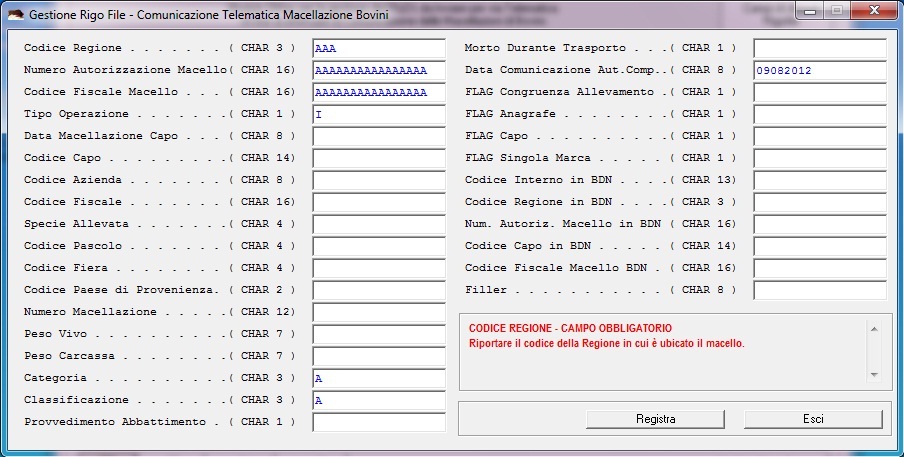Click the Esci button

(x=813, y=419)
